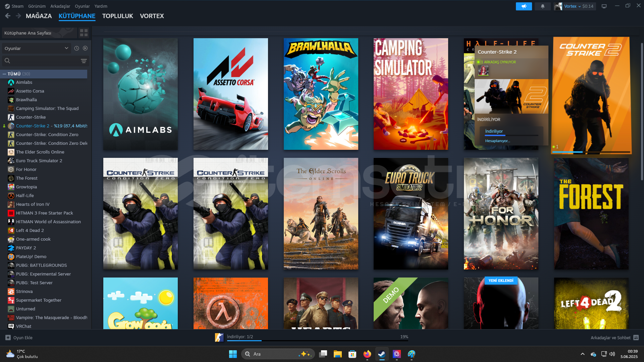
Task: Click the Windows taskbar search box
Action: (278, 354)
